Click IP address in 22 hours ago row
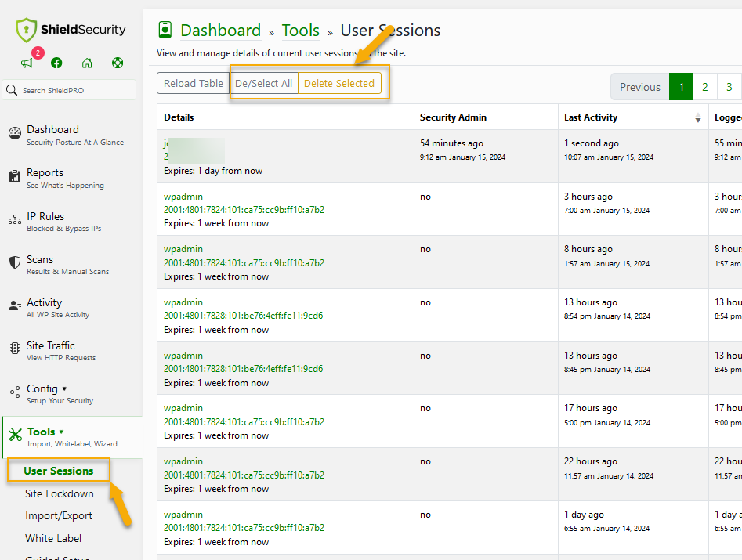The width and height of the screenshot is (742, 560). pyautogui.click(x=244, y=475)
